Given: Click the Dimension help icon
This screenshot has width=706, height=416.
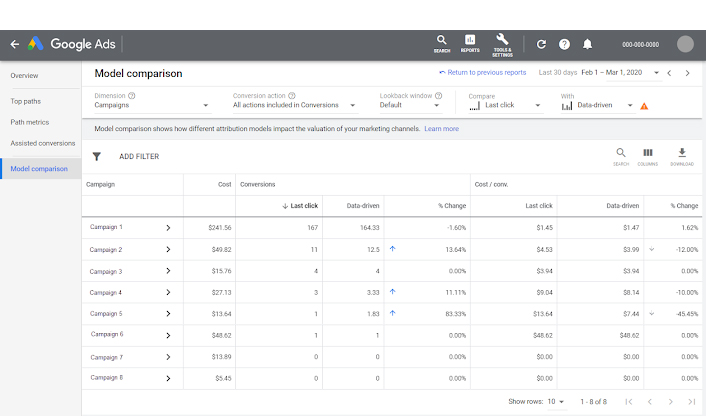Looking at the screenshot, I should tap(131, 95).
